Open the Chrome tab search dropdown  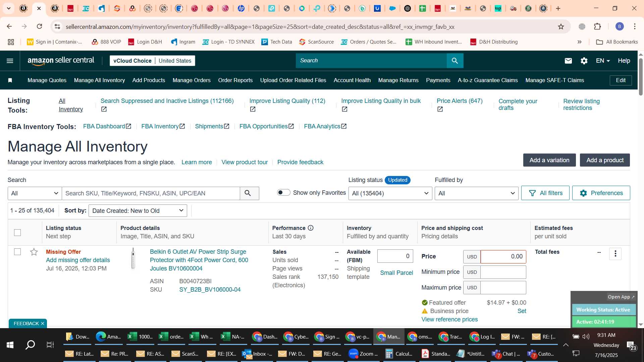(8, 8)
